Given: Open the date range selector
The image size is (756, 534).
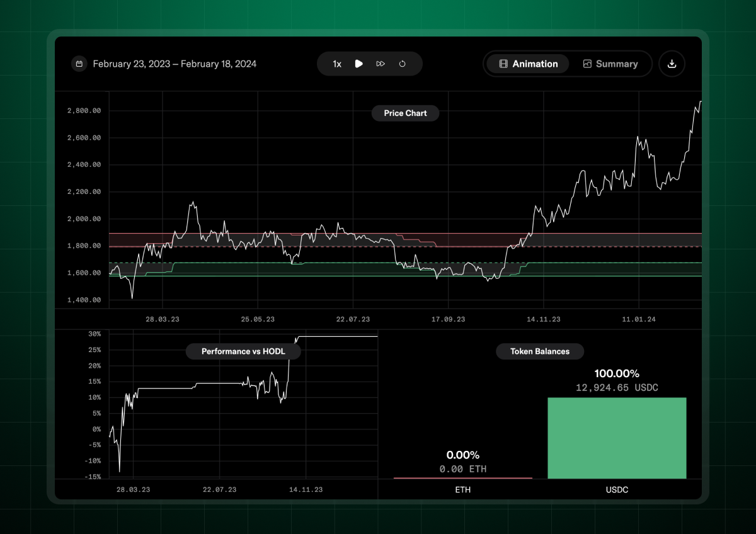Looking at the screenshot, I should [x=175, y=64].
